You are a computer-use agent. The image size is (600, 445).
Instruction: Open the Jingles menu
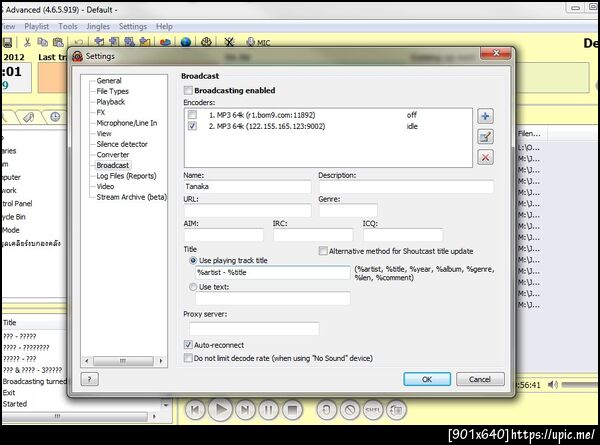pyautogui.click(x=98, y=26)
